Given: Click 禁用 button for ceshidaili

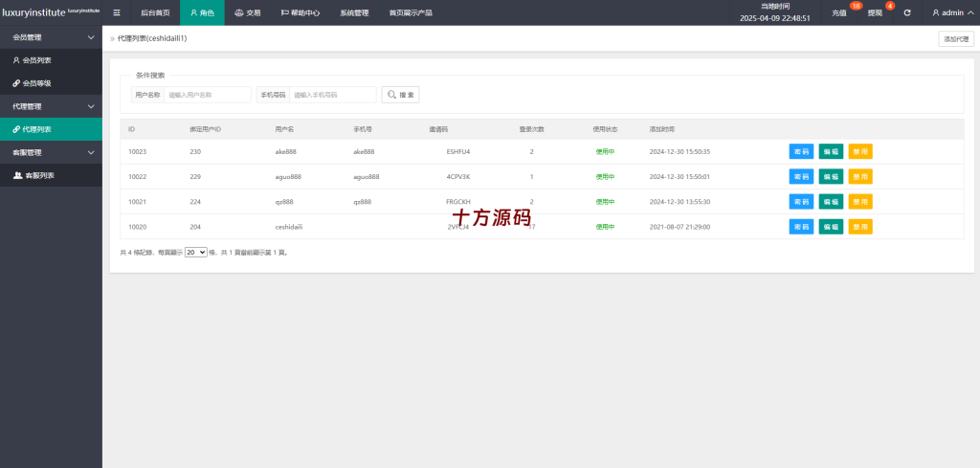Looking at the screenshot, I should pos(860,227).
